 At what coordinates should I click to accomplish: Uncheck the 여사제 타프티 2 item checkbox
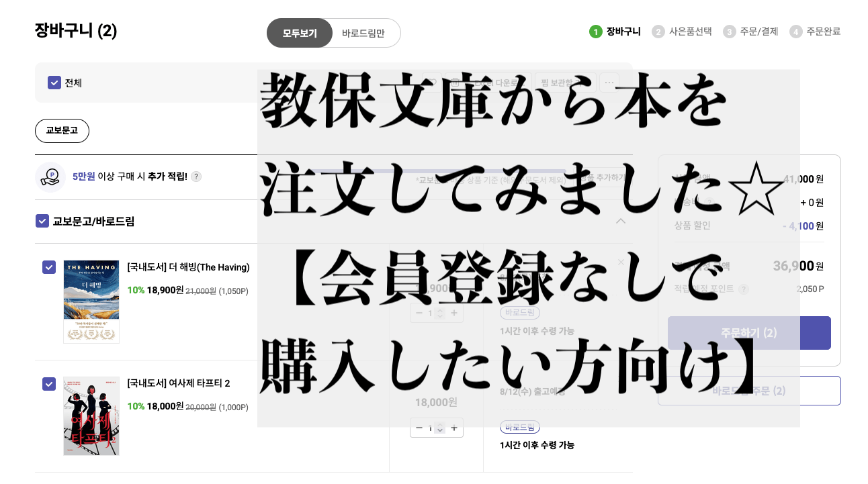coord(49,384)
